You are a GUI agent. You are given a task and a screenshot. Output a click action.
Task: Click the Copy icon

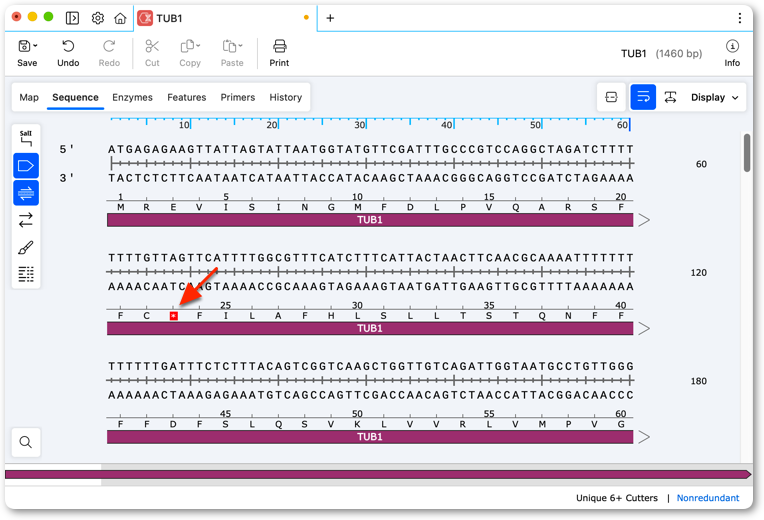187,46
